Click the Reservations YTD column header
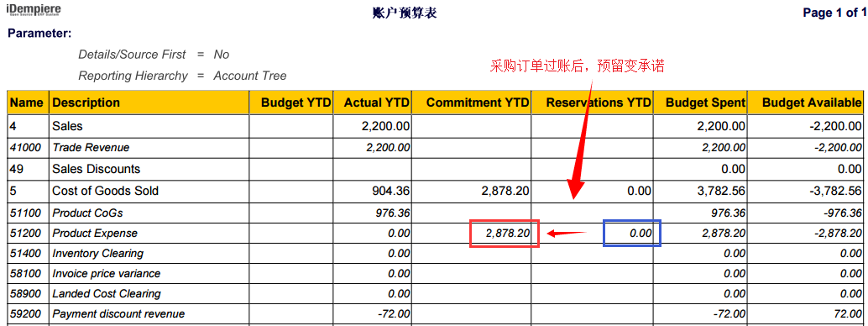 (593, 103)
